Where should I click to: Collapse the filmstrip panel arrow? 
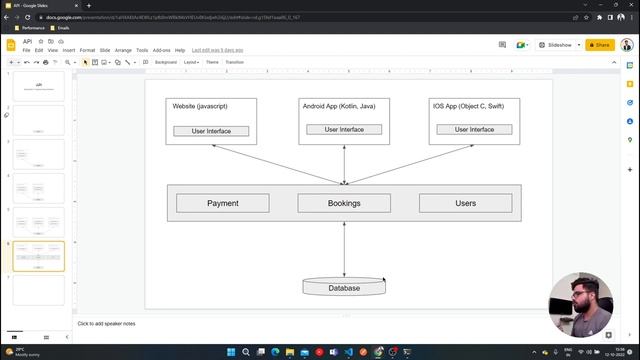point(67,337)
